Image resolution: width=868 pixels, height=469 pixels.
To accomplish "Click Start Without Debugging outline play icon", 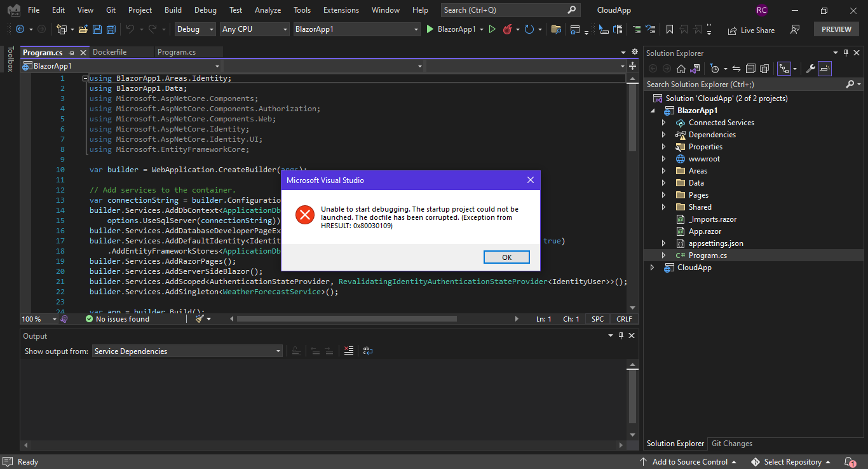I will tap(492, 29).
